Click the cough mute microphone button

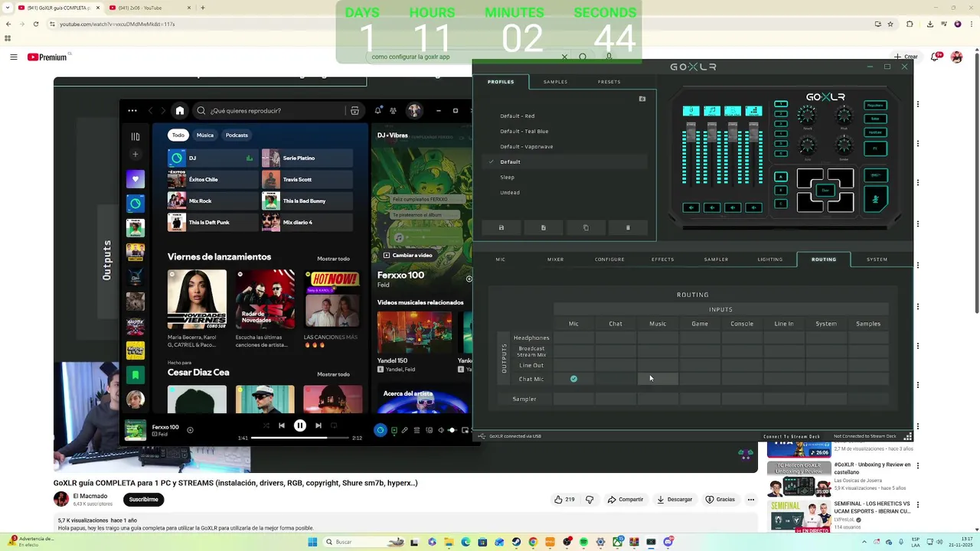pos(876,199)
